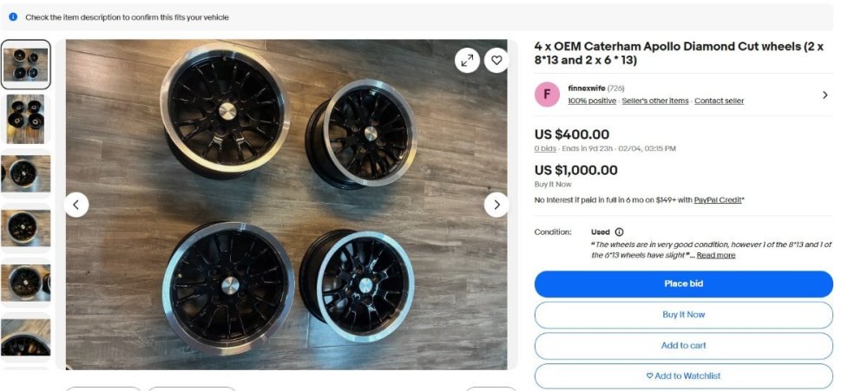
Task: Select the third wheel thumbnail
Action: tap(26, 173)
